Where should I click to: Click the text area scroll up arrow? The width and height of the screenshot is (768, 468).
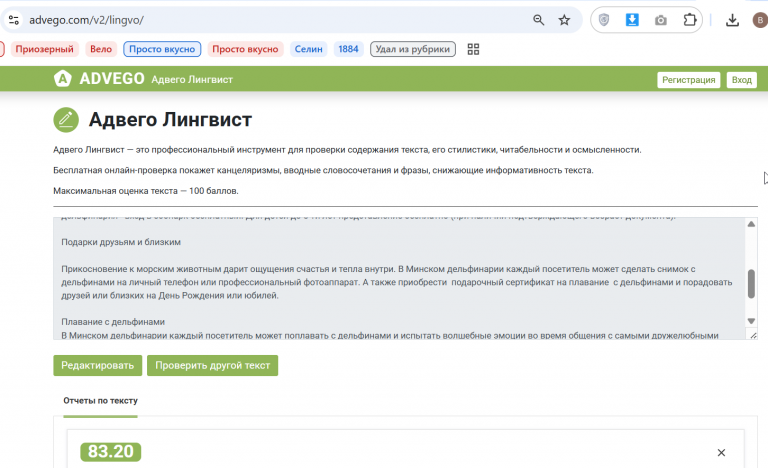coord(751,224)
